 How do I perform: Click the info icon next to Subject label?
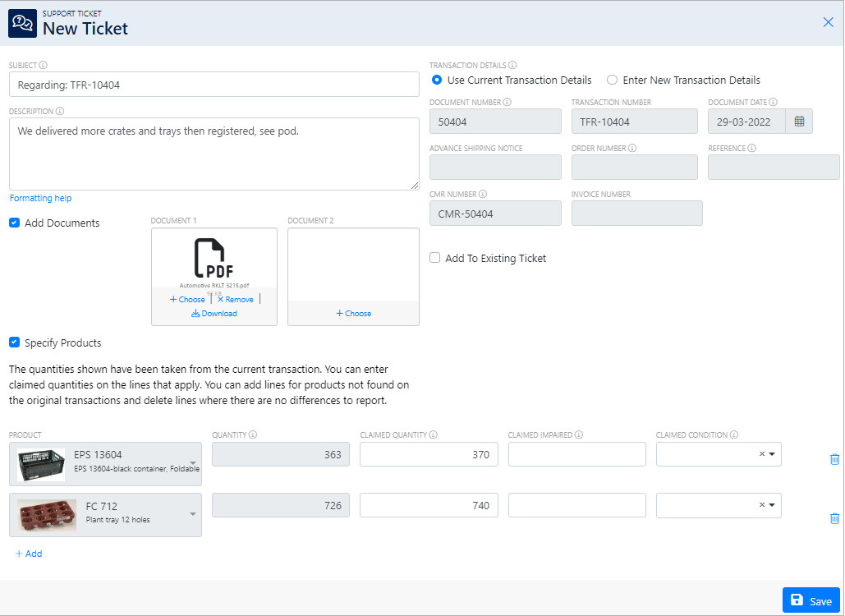coord(44,66)
